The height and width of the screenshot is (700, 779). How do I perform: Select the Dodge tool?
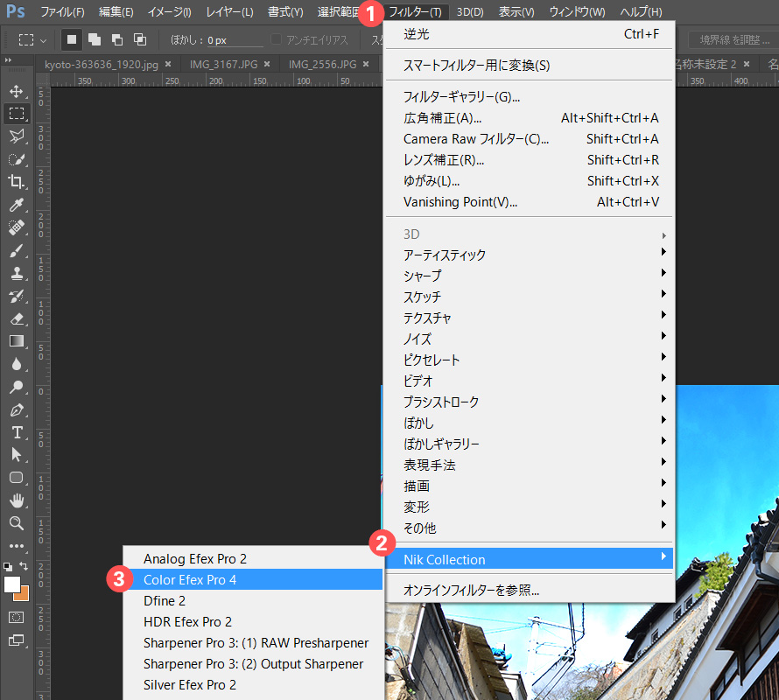click(x=17, y=387)
